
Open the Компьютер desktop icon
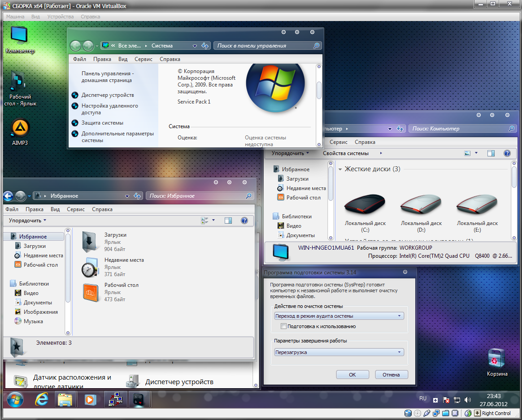(x=19, y=39)
